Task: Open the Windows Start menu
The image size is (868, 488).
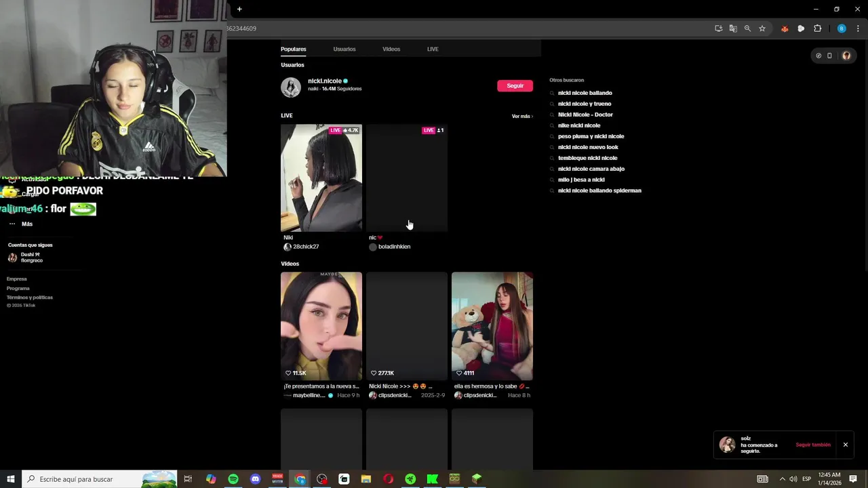Action: point(11,479)
